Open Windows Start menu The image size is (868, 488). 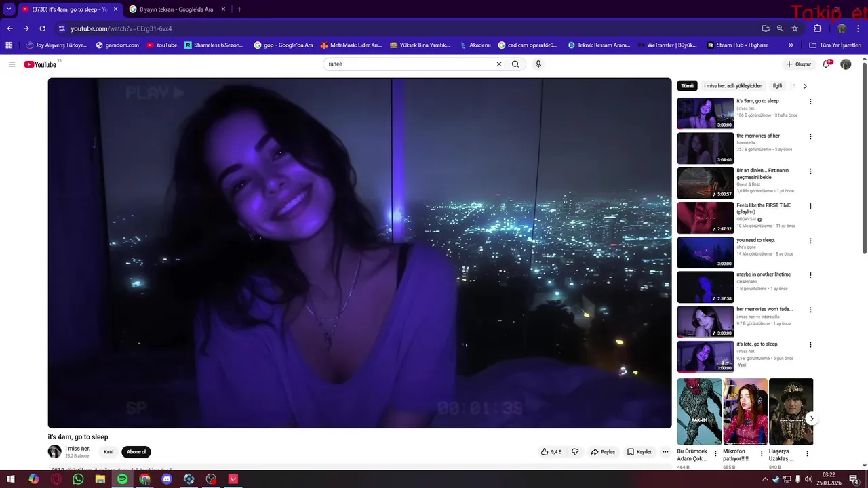click(12, 479)
